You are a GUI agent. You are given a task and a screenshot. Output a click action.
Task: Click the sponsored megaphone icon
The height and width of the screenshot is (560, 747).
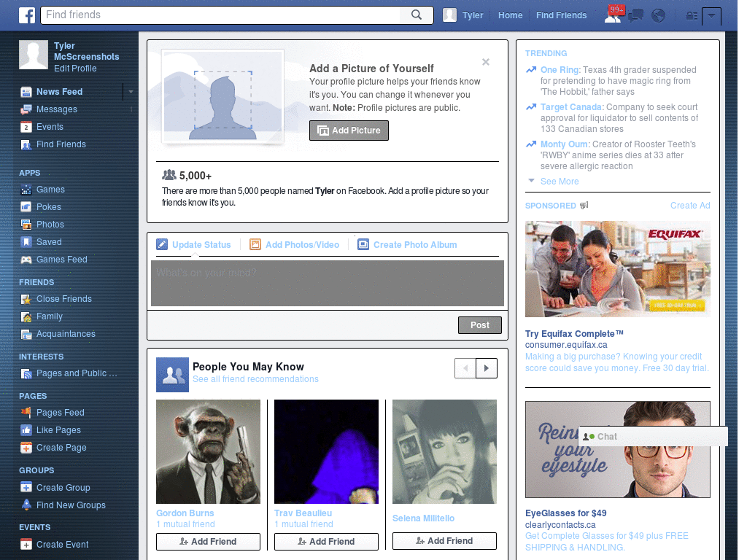point(584,205)
